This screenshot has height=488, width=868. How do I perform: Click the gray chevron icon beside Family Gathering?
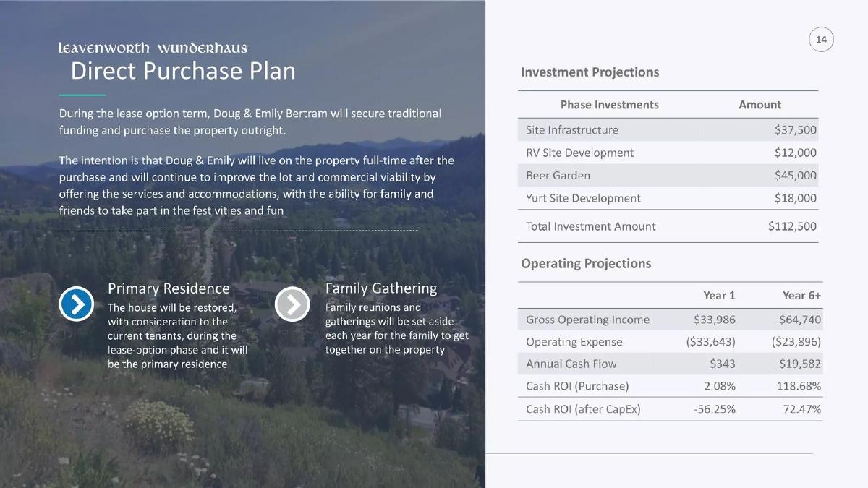pyautogui.click(x=293, y=304)
